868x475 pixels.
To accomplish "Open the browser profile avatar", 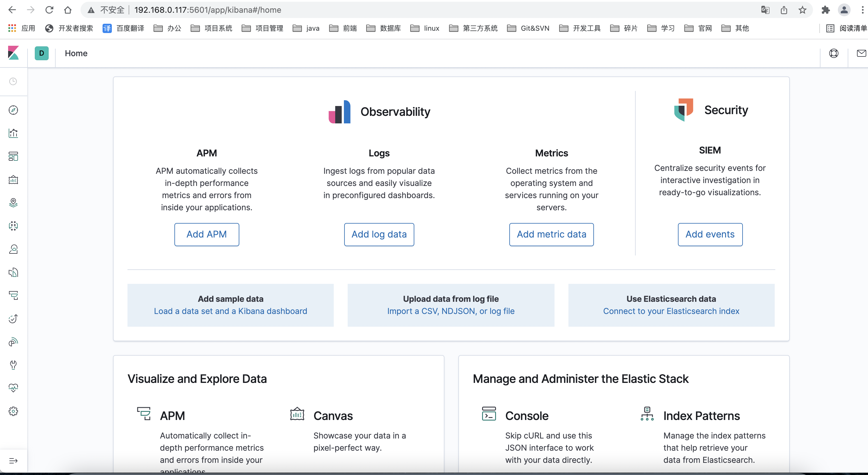I will pos(844,10).
